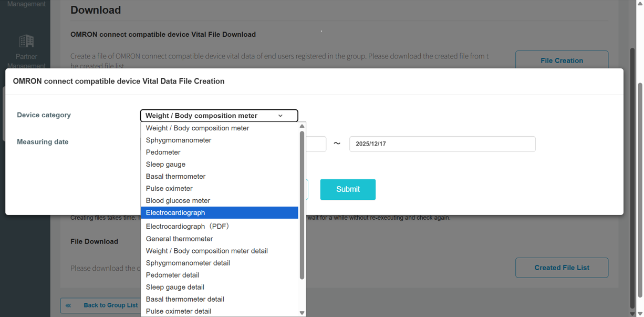Click the end date field 2025/12/17

tap(442, 144)
